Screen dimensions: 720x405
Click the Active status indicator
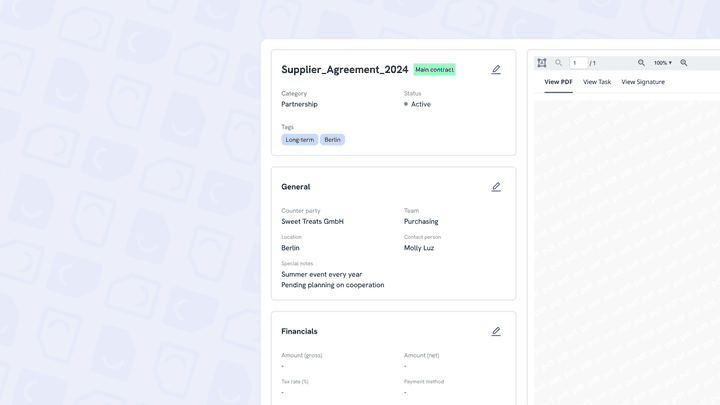[x=420, y=104]
